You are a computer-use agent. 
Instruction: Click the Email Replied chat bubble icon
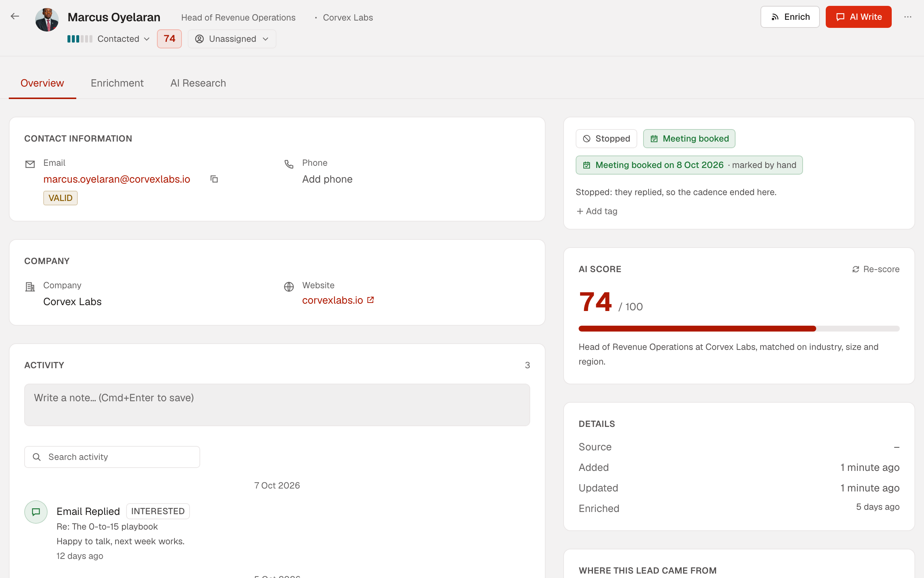coord(36,512)
